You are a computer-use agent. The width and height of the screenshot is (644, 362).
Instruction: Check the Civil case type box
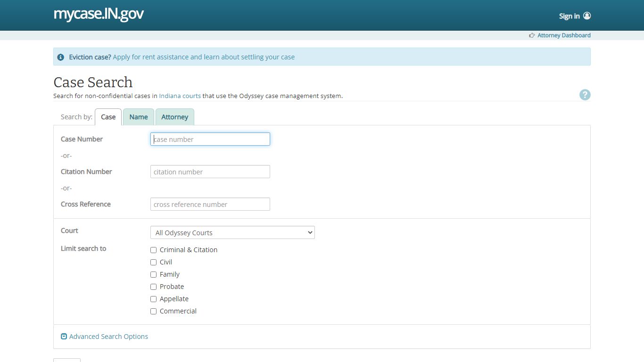153,262
